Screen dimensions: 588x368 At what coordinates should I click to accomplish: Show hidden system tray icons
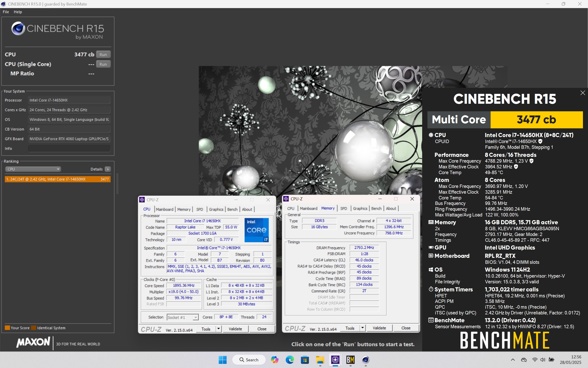pyautogui.click(x=513, y=360)
